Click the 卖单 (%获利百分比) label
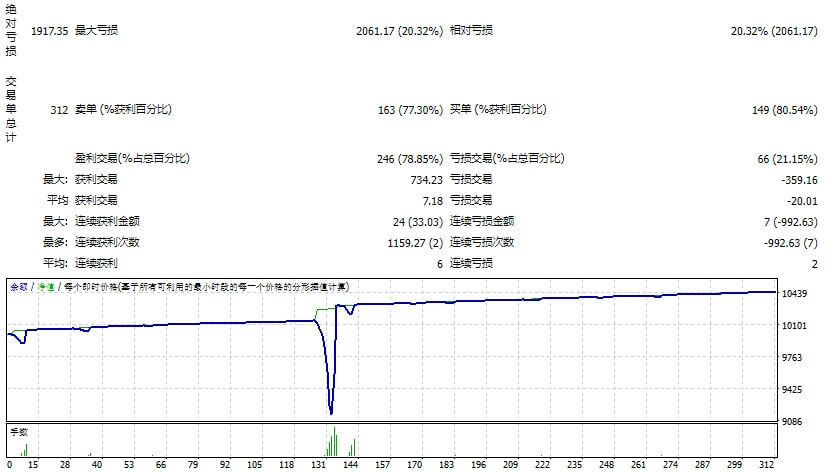 123,109
